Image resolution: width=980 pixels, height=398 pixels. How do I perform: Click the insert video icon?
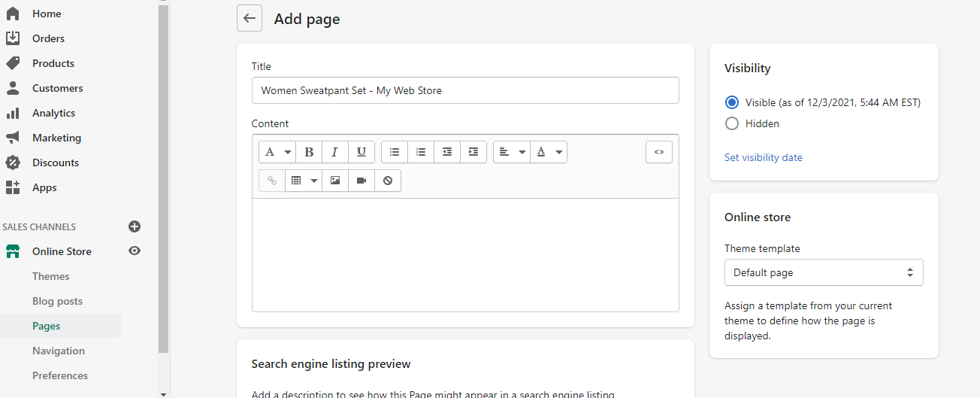click(x=361, y=181)
